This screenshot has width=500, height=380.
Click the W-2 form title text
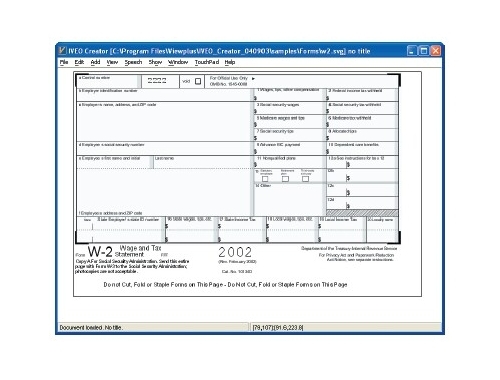[x=100, y=252]
